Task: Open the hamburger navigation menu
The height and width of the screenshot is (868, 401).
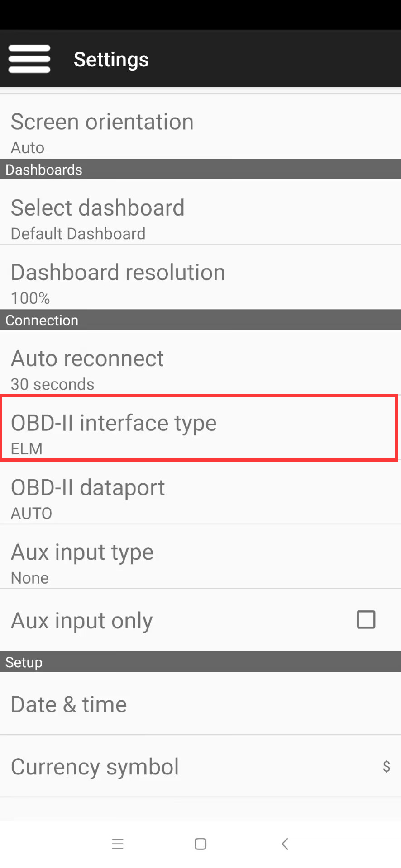Action: (29, 59)
